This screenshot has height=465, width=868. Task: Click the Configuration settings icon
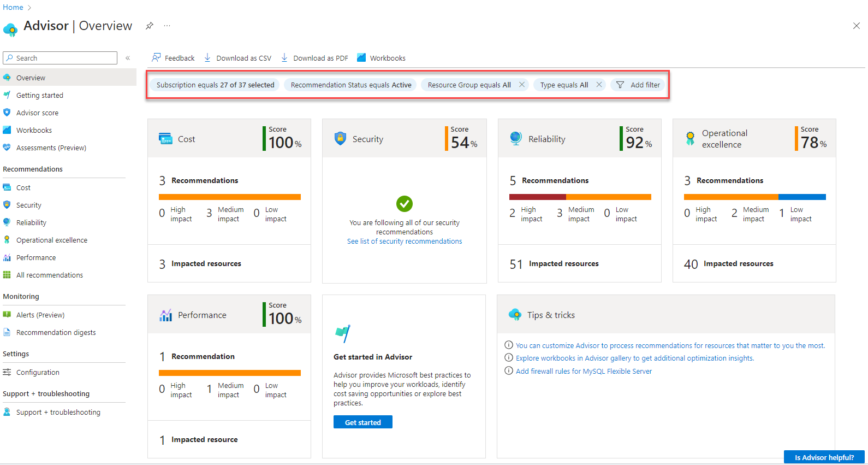click(7, 372)
